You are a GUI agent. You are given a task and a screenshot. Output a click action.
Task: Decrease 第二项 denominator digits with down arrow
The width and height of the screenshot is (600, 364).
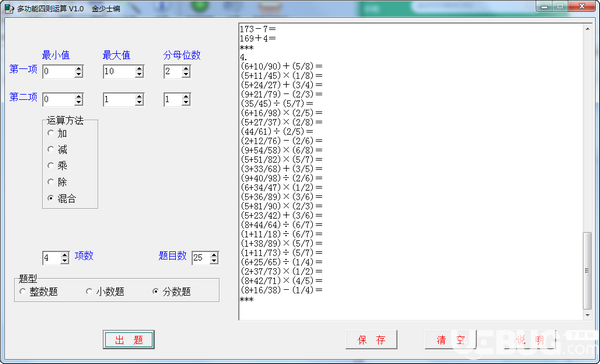186,103
